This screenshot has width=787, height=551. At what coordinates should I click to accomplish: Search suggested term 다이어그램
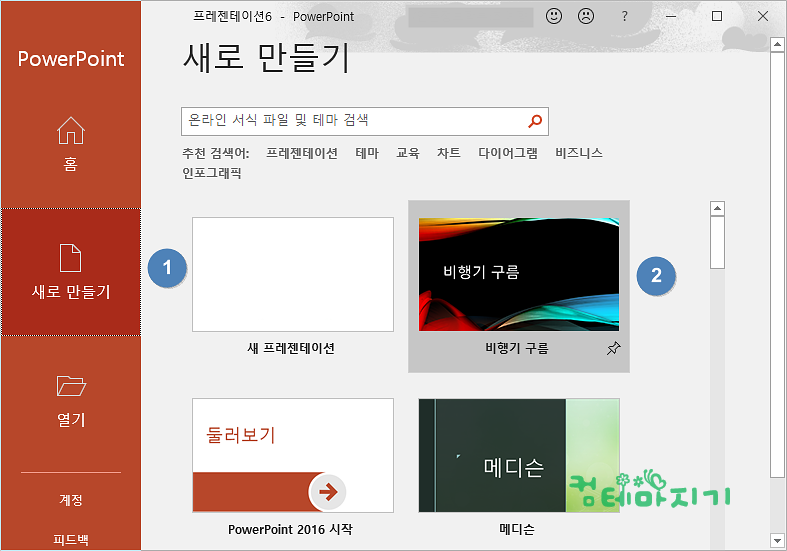pyautogui.click(x=508, y=153)
